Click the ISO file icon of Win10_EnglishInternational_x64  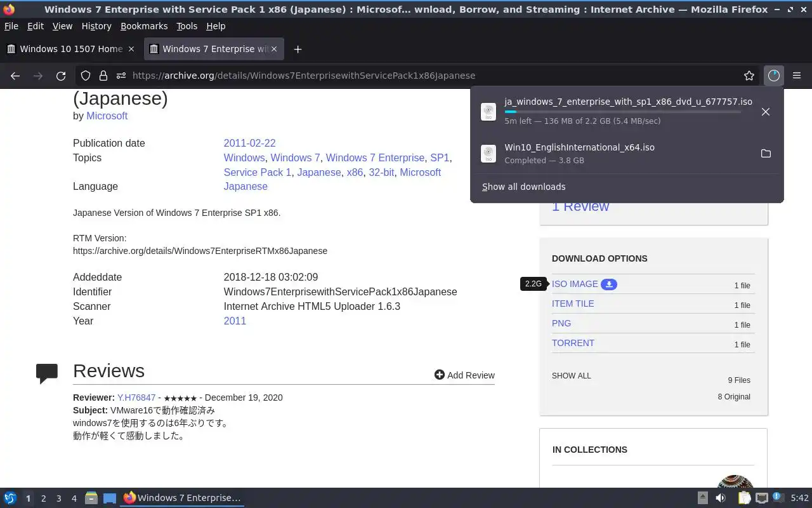point(488,154)
